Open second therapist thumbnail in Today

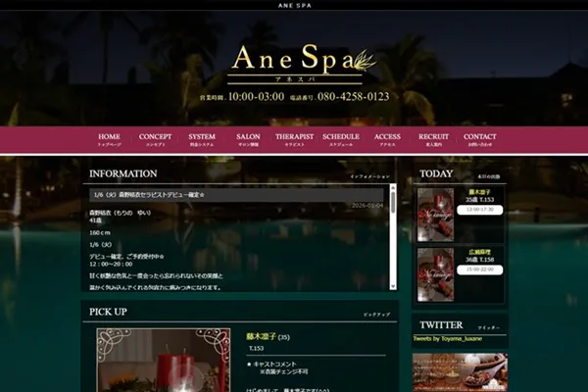point(435,274)
